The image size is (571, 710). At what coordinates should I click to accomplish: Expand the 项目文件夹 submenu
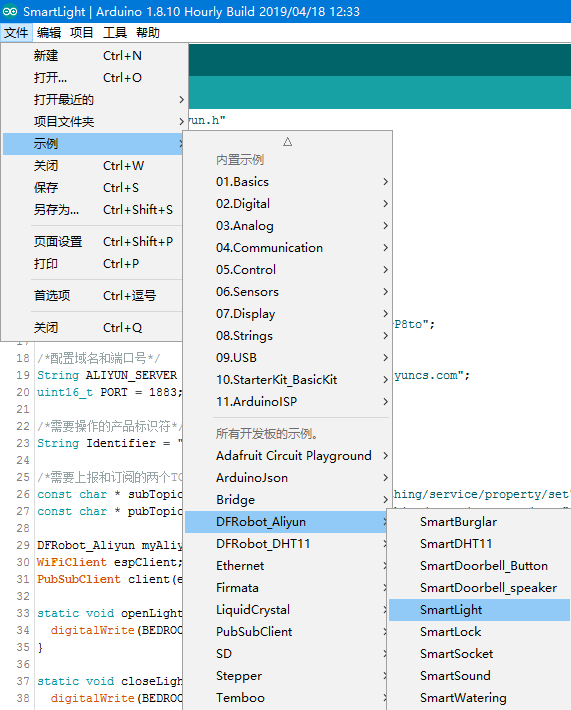95,122
